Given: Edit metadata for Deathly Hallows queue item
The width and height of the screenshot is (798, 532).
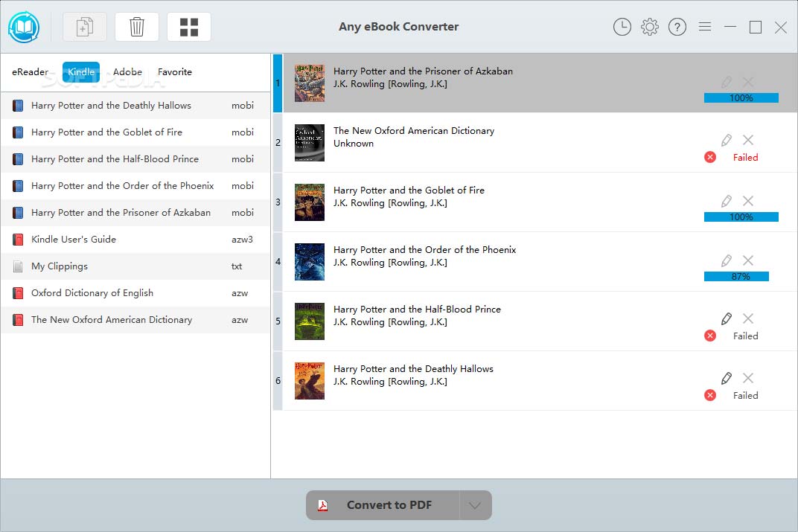Looking at the screenshot, I should coord(727,378).
